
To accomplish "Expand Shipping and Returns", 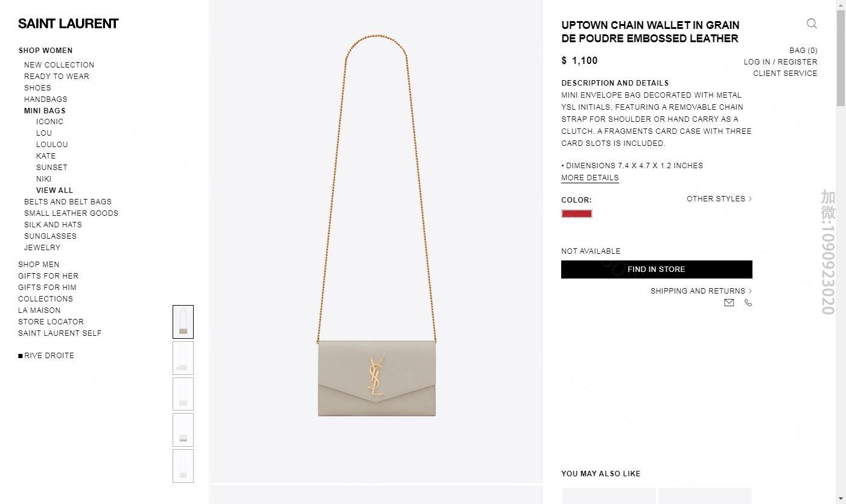I will coord(701,291).
